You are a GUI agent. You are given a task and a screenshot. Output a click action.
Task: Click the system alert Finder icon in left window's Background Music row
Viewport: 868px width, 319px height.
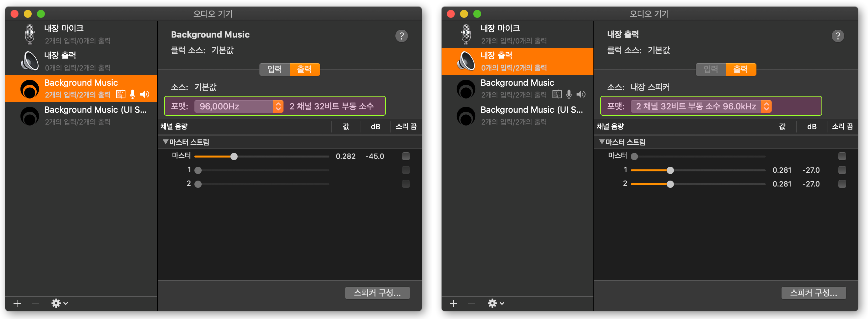pyautogui.click(x=121, y=95)
